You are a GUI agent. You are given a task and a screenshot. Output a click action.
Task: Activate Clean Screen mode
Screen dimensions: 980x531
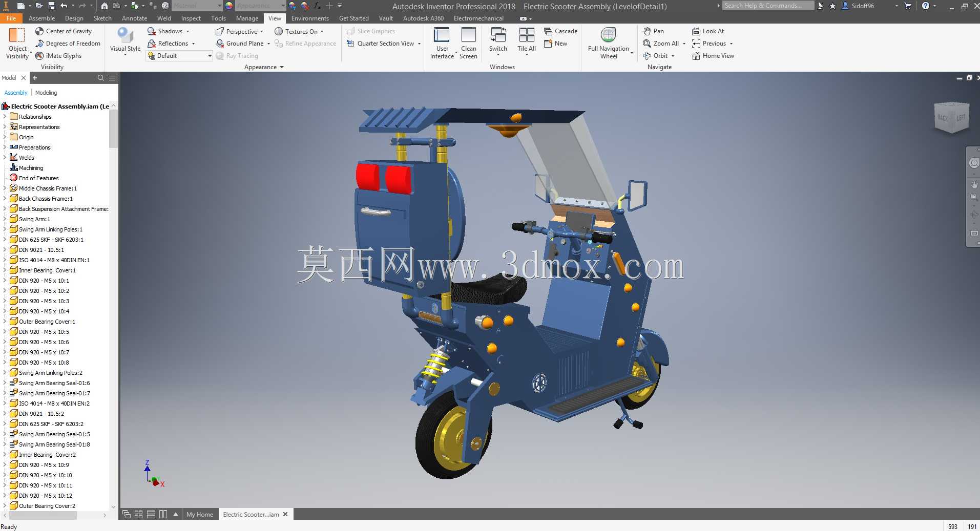(468, 43)
